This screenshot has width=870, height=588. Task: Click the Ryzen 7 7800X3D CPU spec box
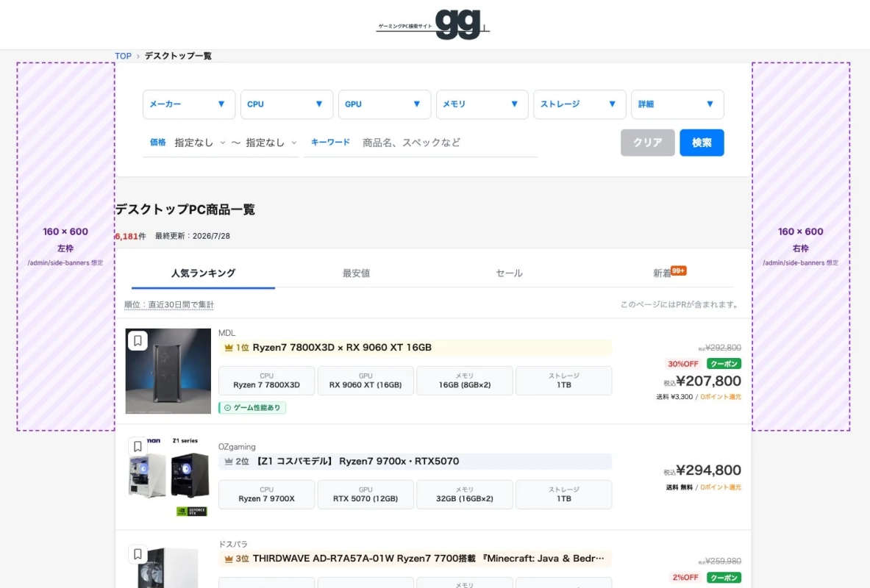coord(266,381)
